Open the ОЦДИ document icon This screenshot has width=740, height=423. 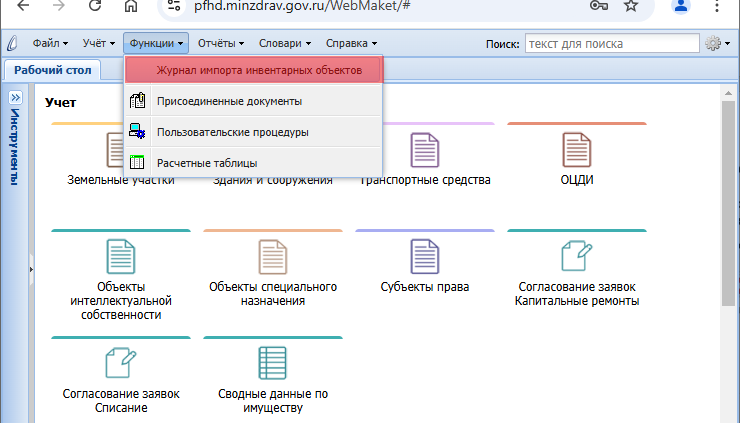(577, 150)
